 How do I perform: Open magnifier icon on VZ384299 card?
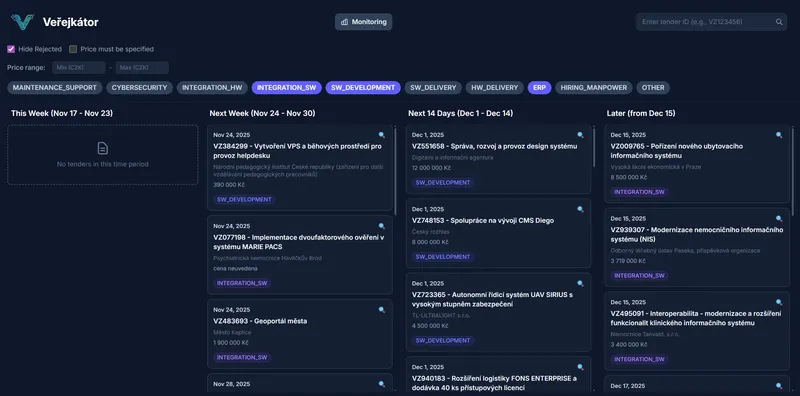click(x=382, y=135)
